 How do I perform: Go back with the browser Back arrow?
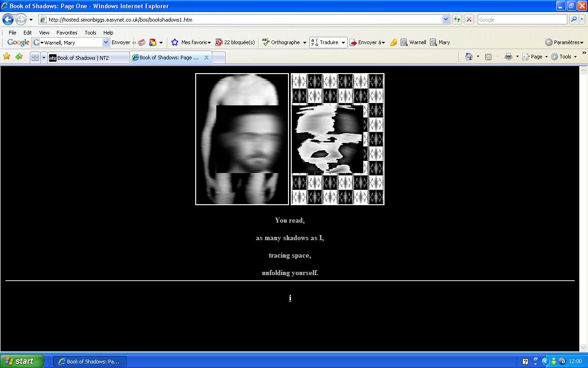pos(8,19)
